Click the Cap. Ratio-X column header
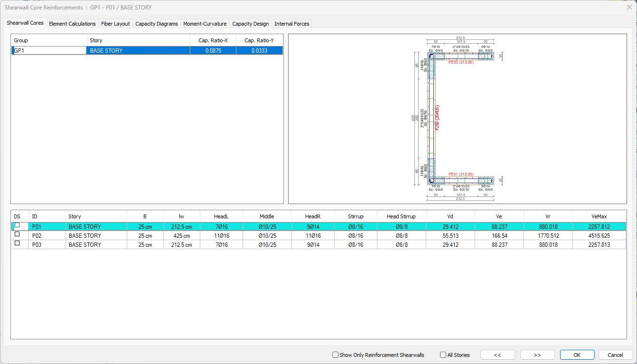This screenshot has width=637, height=364. [x=213, y=41]
